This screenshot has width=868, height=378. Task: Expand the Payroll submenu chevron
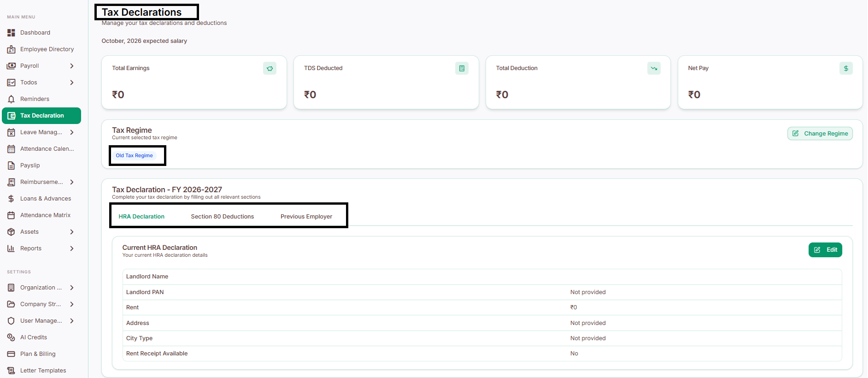click(x=72, y=66)
